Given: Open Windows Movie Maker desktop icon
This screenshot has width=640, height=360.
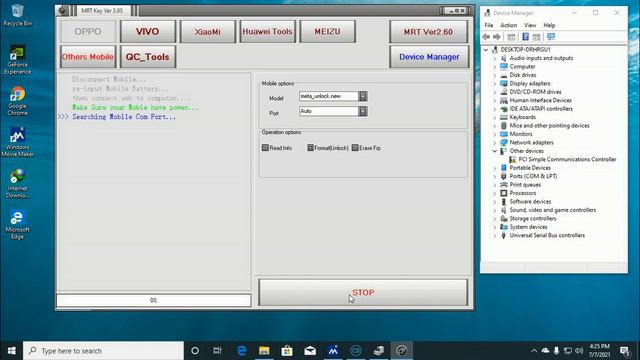Looking at the screenshot, I should point(17,142).
